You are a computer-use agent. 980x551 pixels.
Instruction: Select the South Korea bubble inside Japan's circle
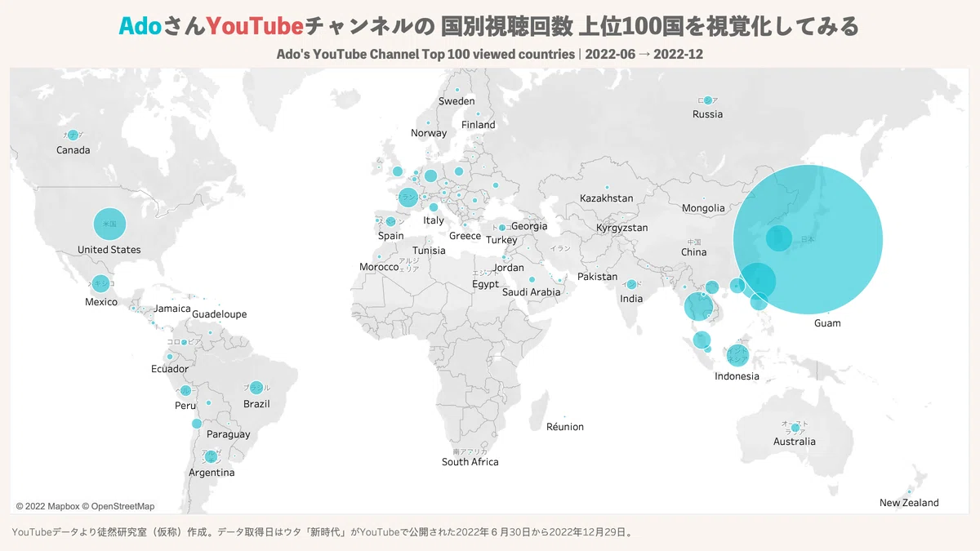(x=778, y=239)
